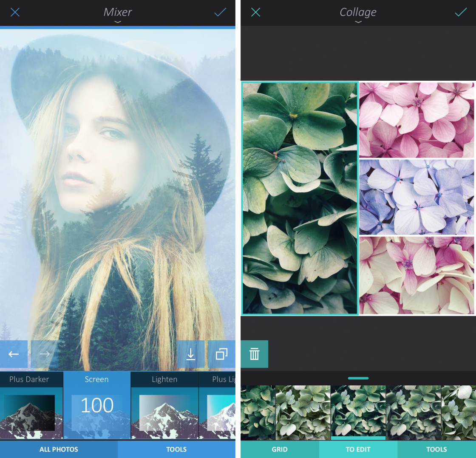Close the Collage editor with the X
The image size is (476, 458).
click(255, 12)
